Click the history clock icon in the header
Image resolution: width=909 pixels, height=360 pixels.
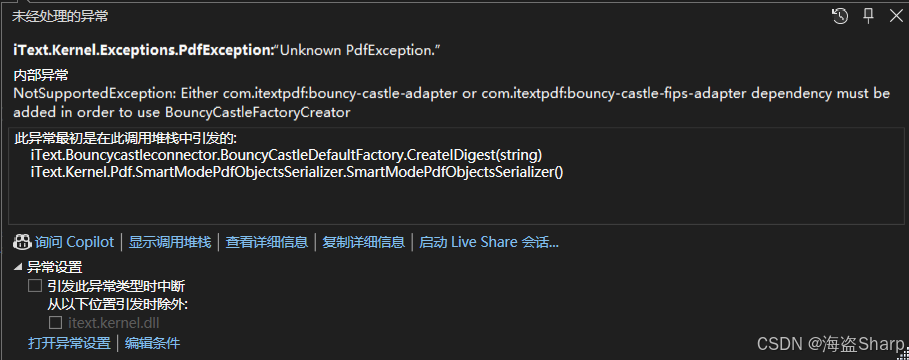[x=840, y=16]
